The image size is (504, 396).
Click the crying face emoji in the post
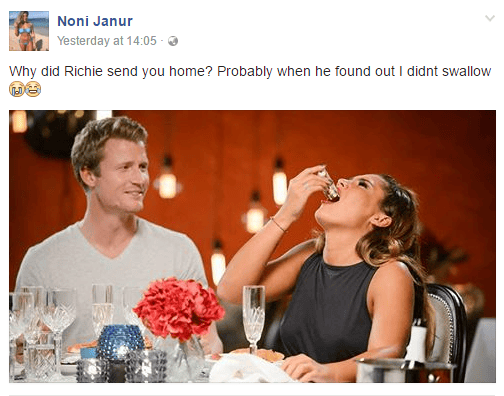17,89
